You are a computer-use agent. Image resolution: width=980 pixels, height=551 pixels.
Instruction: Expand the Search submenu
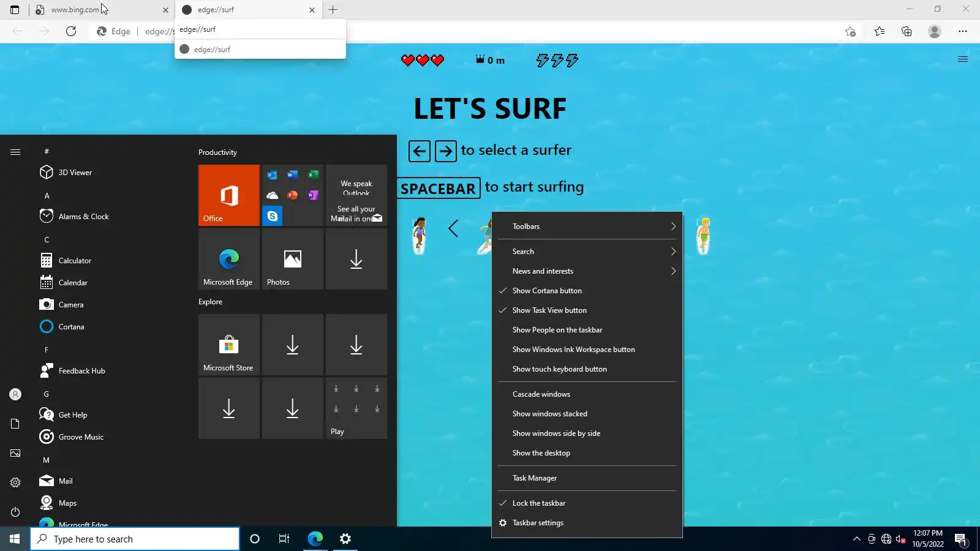coord(587,252)
